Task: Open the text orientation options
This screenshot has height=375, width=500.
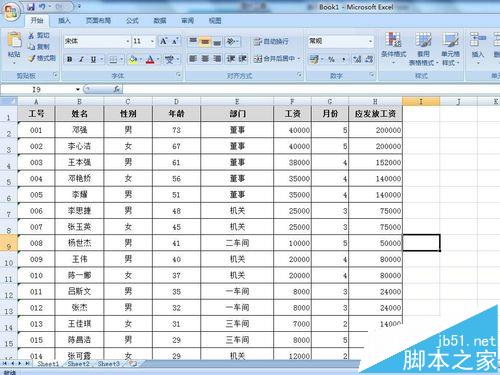Action: [232, 41]
